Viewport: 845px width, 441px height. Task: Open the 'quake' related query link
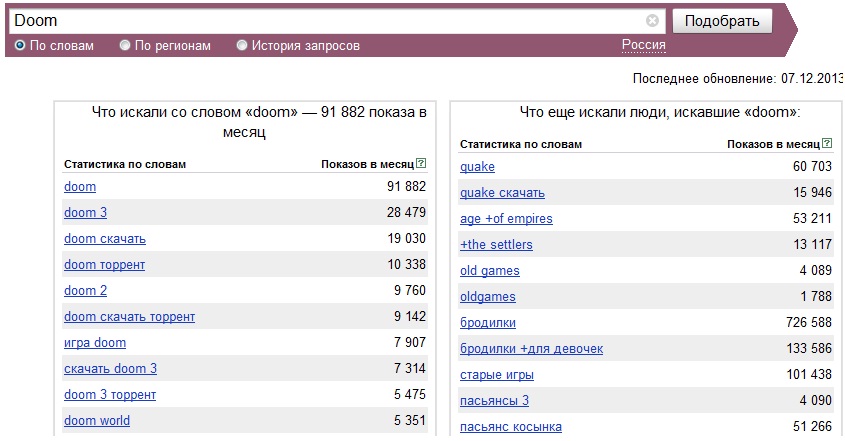coord(477,166)
